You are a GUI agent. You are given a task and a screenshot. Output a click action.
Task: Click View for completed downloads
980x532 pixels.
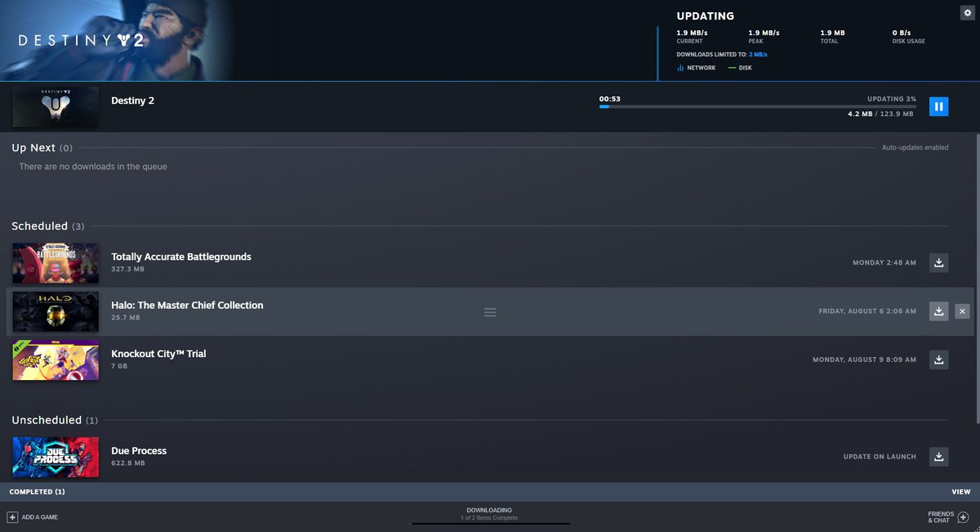coord(960,492)
